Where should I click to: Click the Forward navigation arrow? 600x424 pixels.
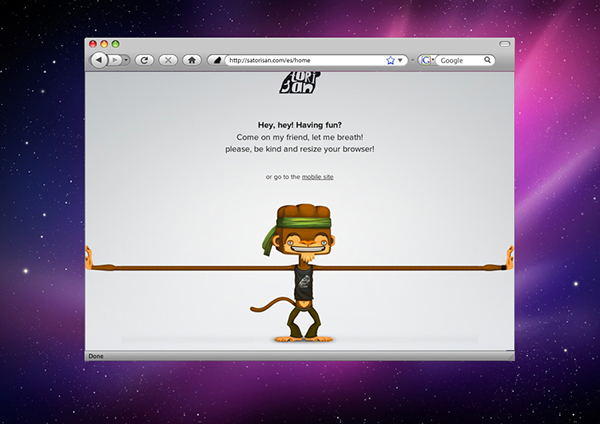(115, 60)
